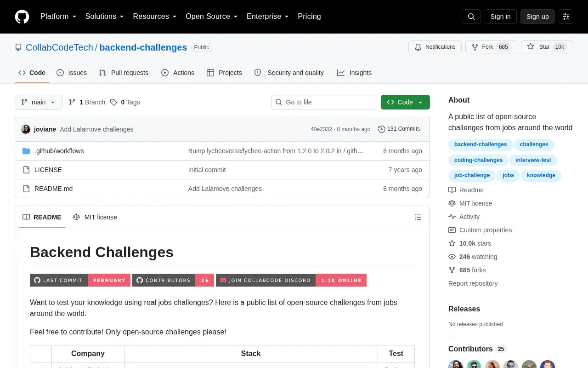Click the README.md file icon
Screen dimensions: 588x368
[x=26, y=189]
